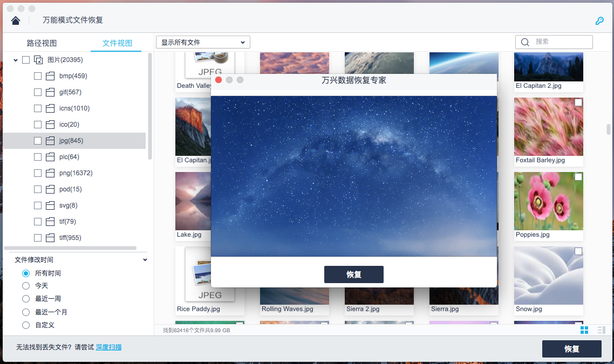Image resolution: width=614 pixels, height=364 pixels.
Task: Choose the 自定义 radio option
Action: point(26,325)
